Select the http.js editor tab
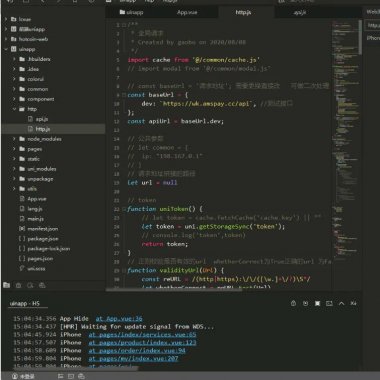The image size is (380, 380). [243, 12]
